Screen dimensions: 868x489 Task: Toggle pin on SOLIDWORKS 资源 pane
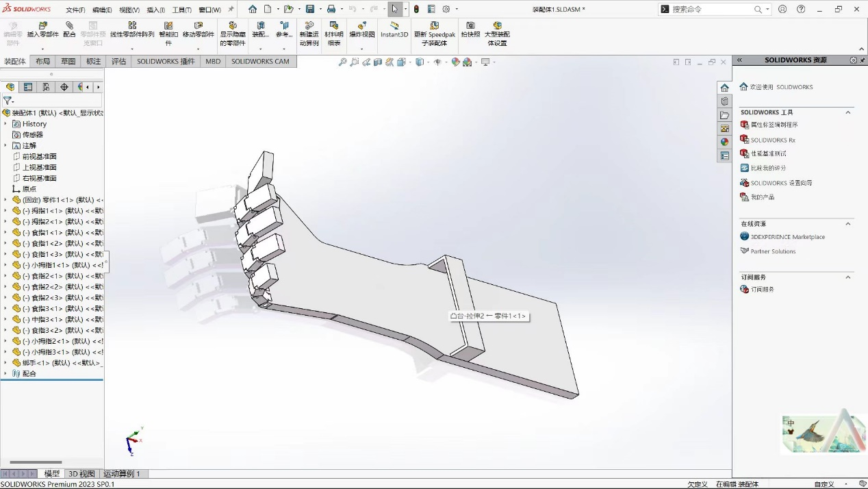862,60
